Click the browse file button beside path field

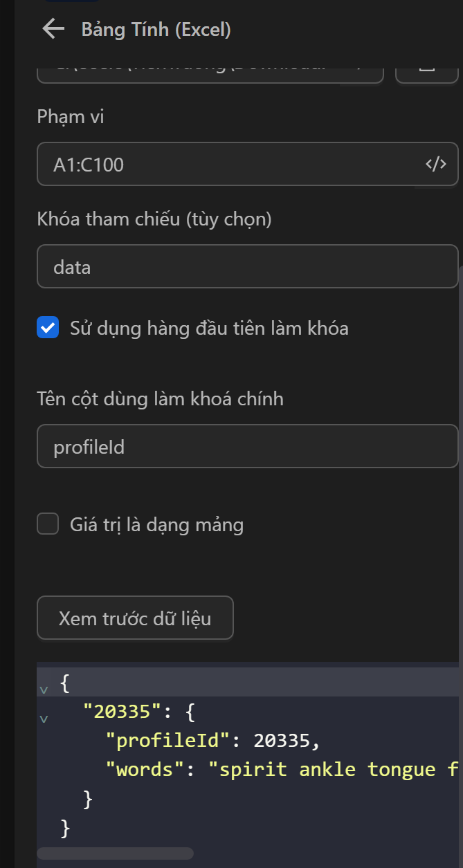click(x=426, y=69)
